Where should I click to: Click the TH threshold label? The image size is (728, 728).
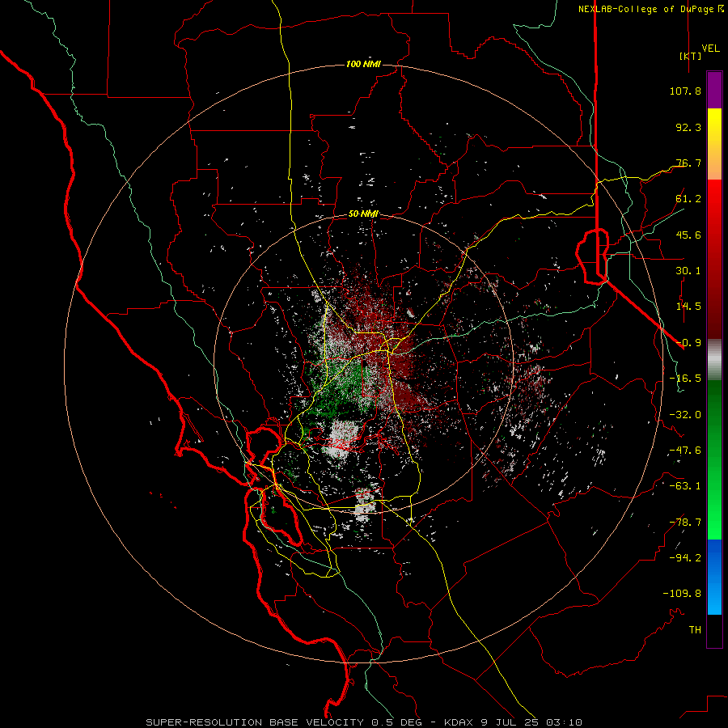pyautogui.click(x=695, y=629)
